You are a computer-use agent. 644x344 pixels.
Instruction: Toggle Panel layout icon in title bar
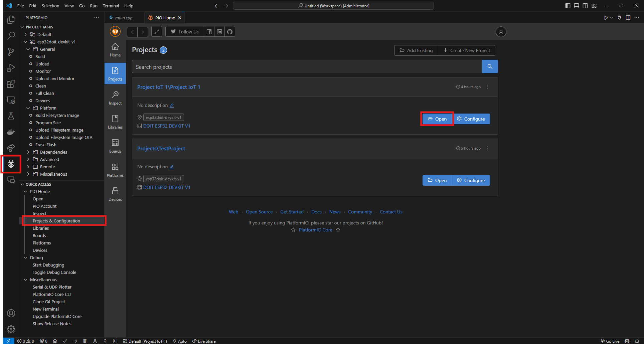(x=577, y=6)
